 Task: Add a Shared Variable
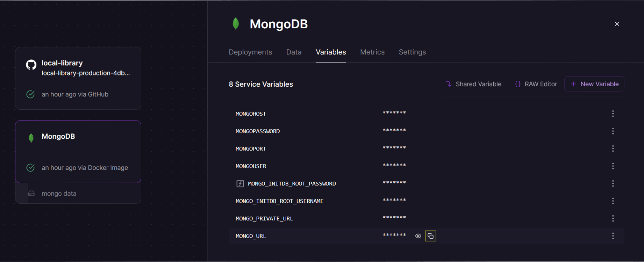pyautogui.click(x=474, y=84)
